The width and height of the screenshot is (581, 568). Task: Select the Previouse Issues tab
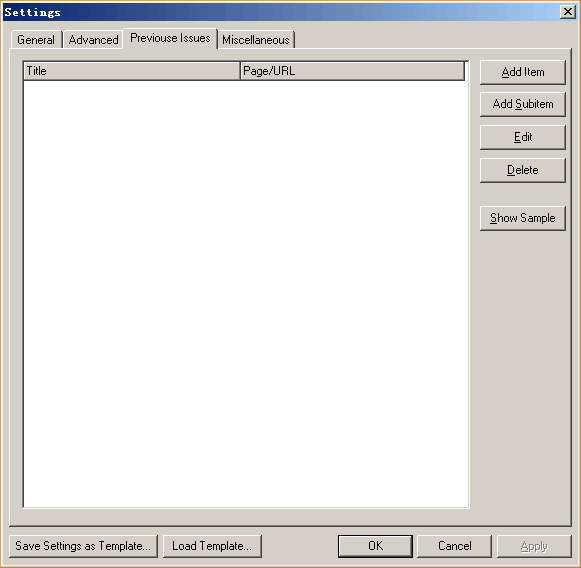point(170,38)
